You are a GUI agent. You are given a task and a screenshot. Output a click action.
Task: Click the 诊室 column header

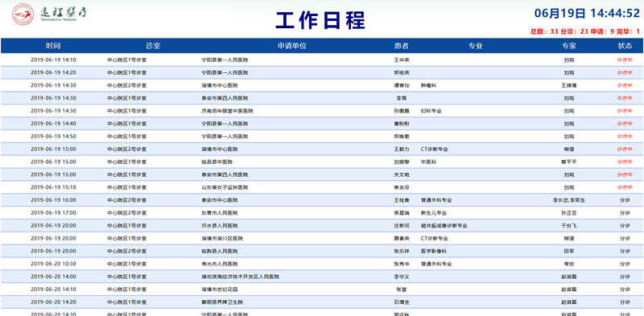pos(153,46)
